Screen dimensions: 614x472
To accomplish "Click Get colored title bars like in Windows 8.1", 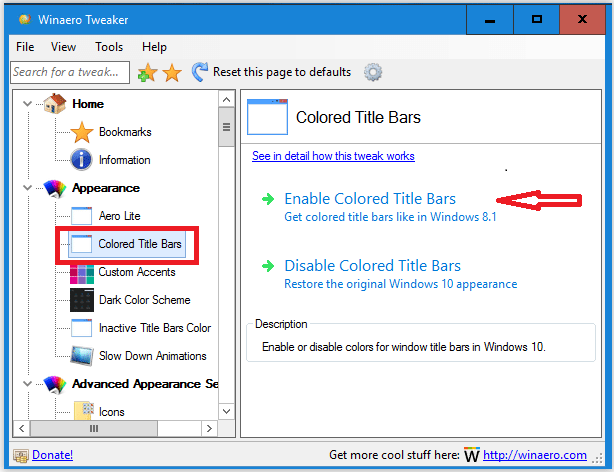I will (x=390, y=217).
